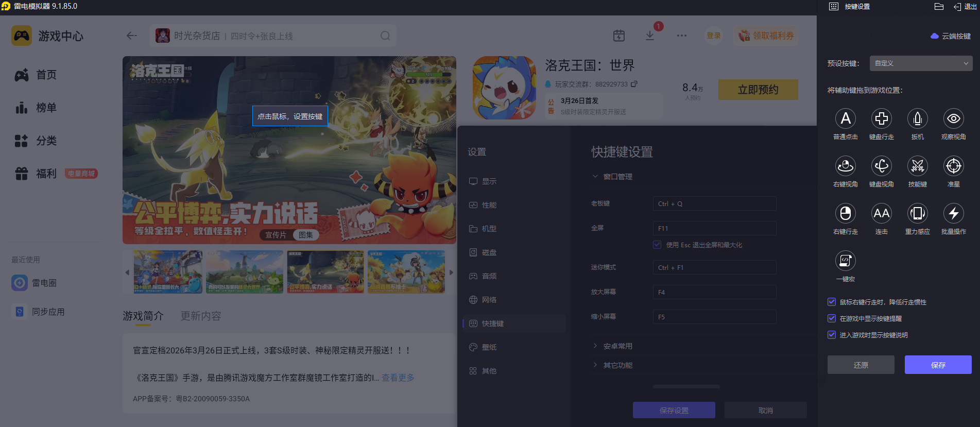Open 榜单 in the game center sidebar
This screenshot has width=980, height=427.
[36, 108]
